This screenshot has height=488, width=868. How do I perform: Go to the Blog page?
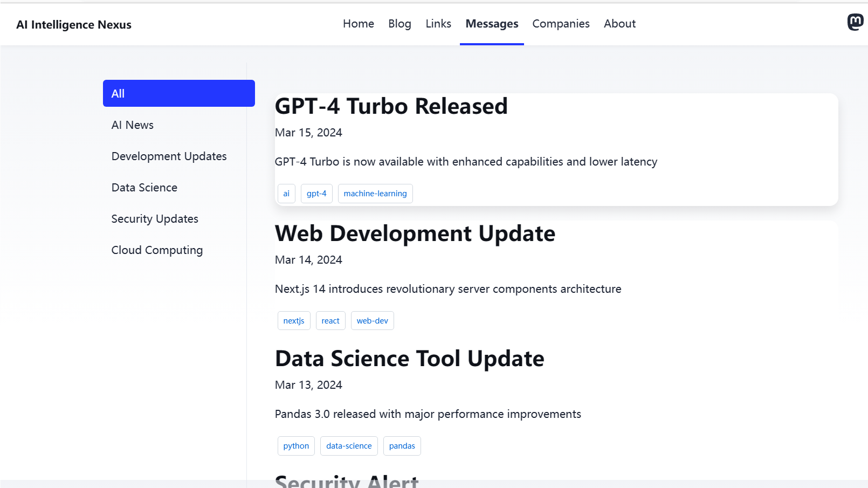coord(399,24)
